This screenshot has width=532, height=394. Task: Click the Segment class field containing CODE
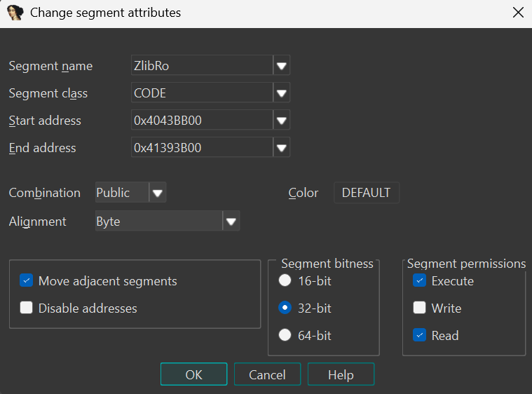pos(202,93)
